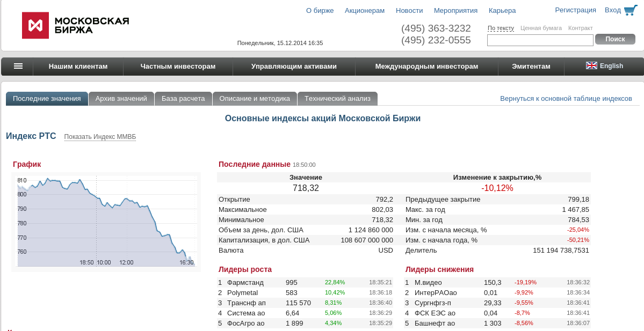Click the Фармстанд row in growth leaders
The height and width of the screenshot is (331, 644).
pos(305,283)
